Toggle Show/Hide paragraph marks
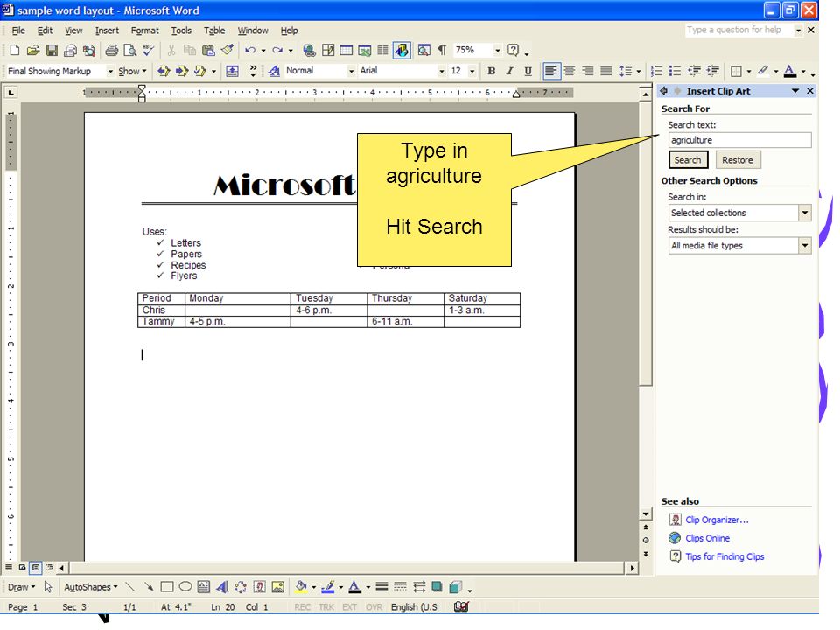 point(442,51)
